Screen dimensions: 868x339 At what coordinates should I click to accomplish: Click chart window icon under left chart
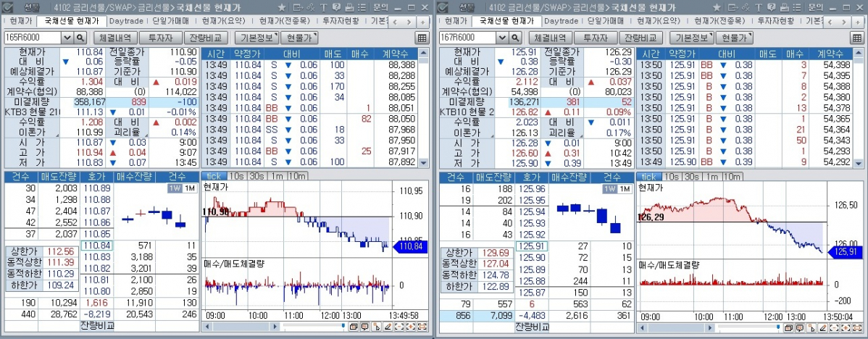point(353,326)
